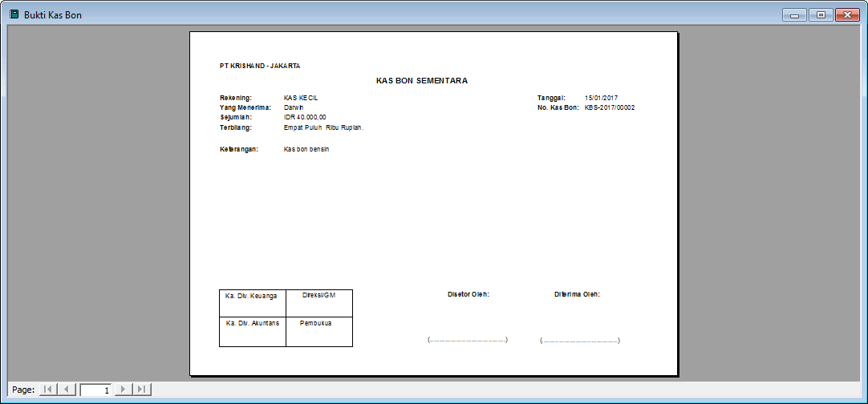Screen dimensions: 868x404
Task: Jump to the last page
Action: (x=142, y=390)
